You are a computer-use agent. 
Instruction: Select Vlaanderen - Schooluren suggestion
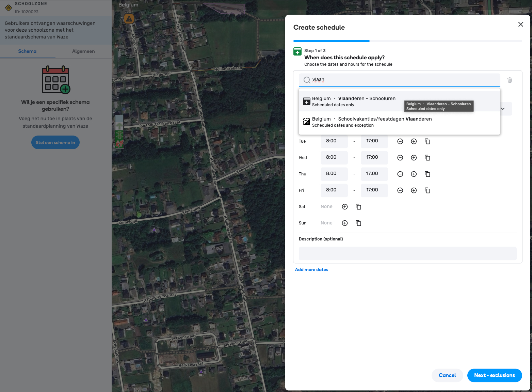353,101
